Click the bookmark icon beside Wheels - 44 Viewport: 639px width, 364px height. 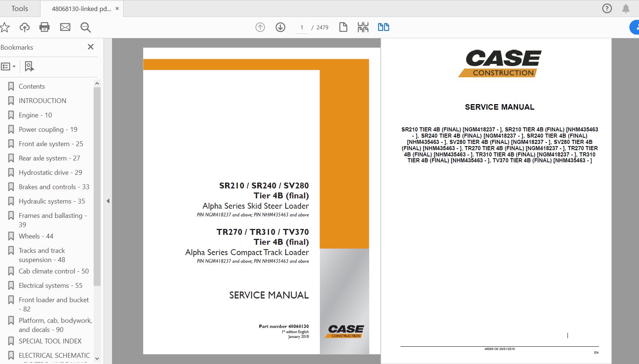click(x=11, y=236)
